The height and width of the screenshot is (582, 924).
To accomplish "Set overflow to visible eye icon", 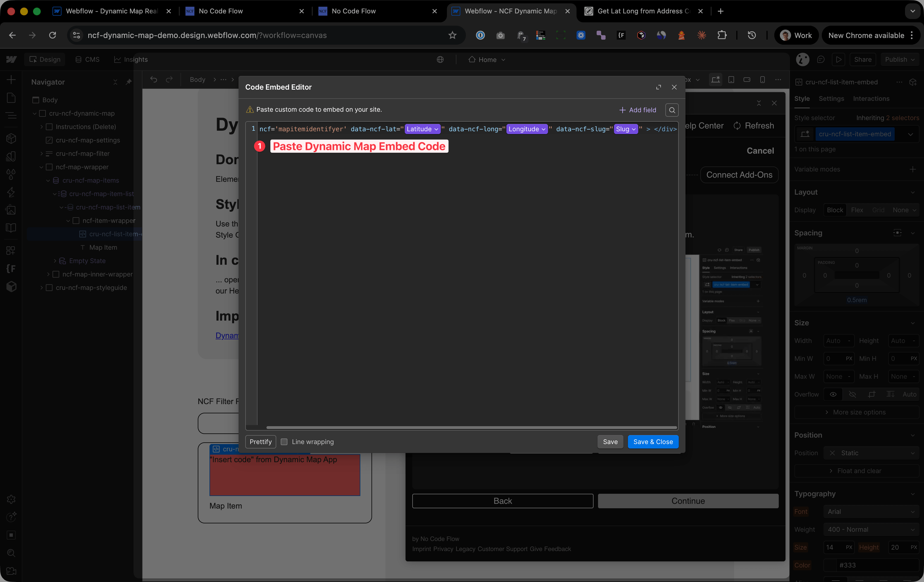I will click(x=833, y=394).
